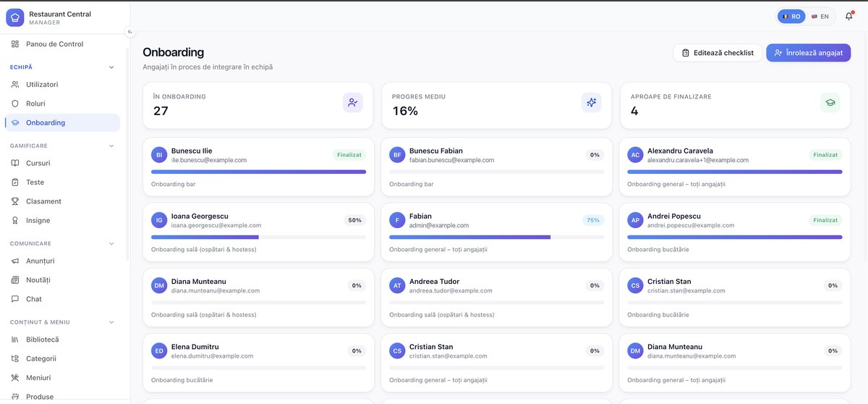The image size is (868, 404).
Task: Click Înrolează angajat button
Action: (809, 53)
